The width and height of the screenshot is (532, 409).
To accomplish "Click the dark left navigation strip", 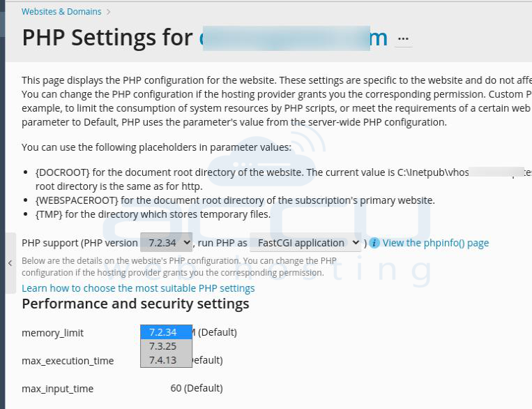I will tap(2, 204).
